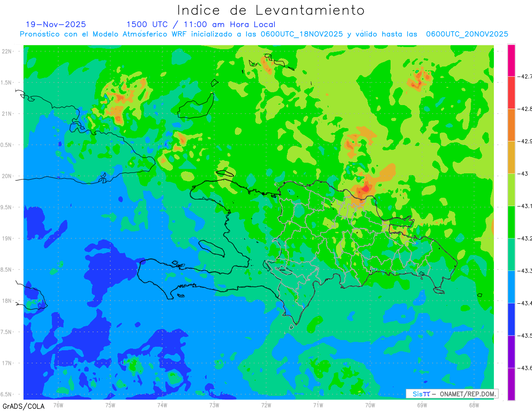Click legend value '-42.7'
The image size is (532, 411).
[x=526, y=77]
